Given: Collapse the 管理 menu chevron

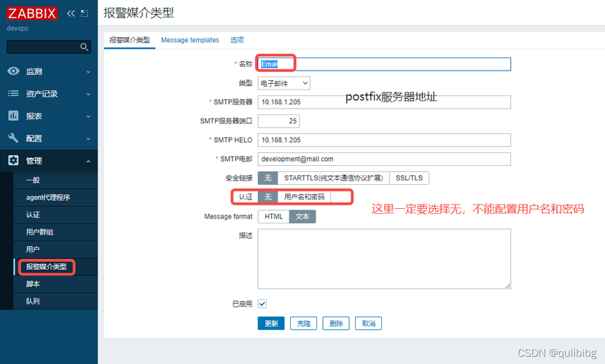Looking at the screenshot, I should pos(88,161).
